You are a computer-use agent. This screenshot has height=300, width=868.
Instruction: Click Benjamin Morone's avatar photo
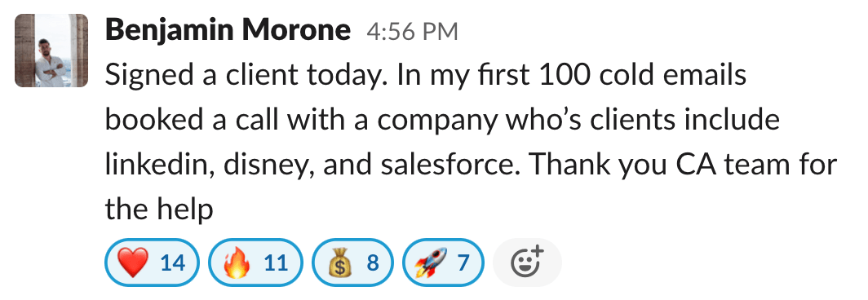(51, 51)
